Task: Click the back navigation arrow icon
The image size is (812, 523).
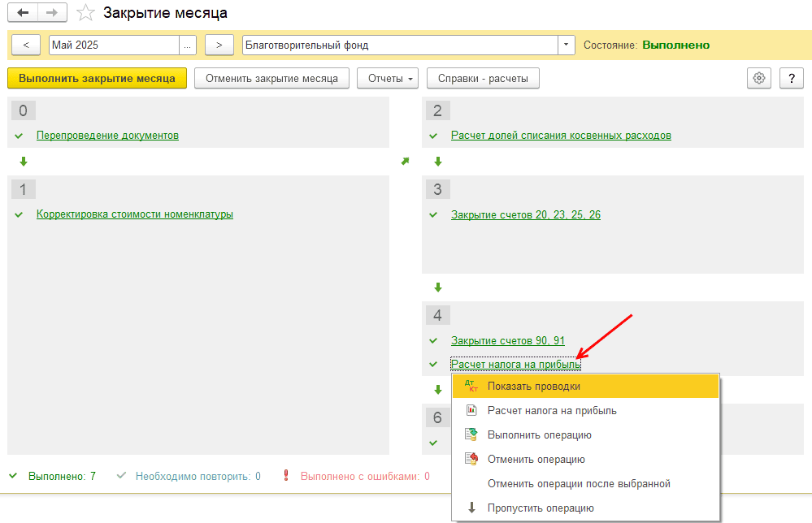Action: click(23, 13)
